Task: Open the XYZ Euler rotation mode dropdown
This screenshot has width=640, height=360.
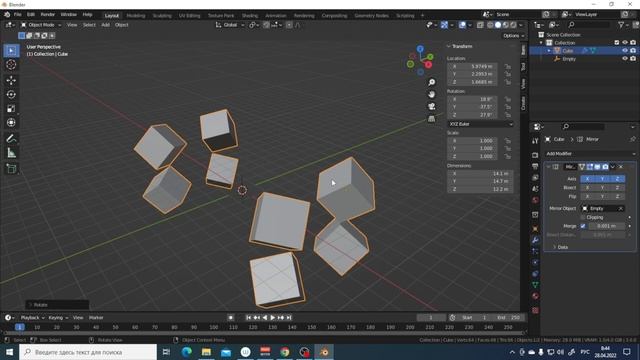Action: tap(480, 124)
